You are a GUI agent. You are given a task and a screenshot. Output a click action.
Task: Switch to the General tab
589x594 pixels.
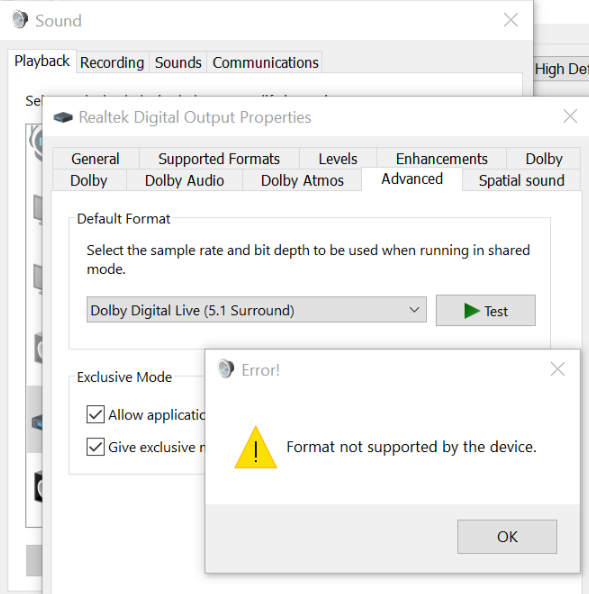95,159
